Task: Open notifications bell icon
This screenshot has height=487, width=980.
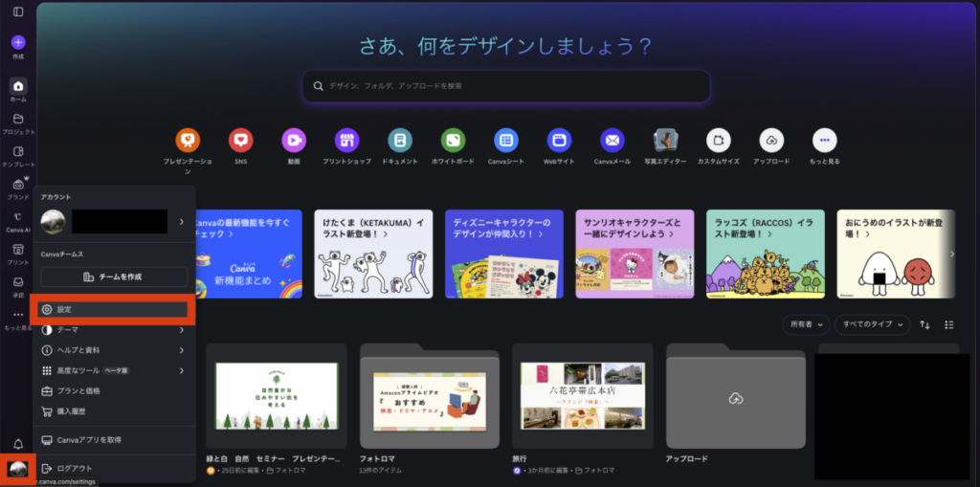Action: [x=18, y=445]
